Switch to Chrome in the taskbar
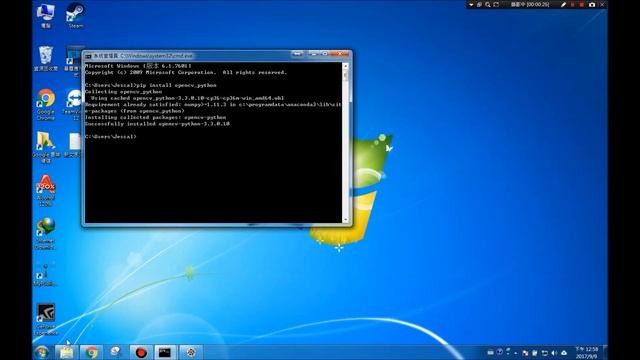Screen dimensions: 640x360 tap(91, 352)
